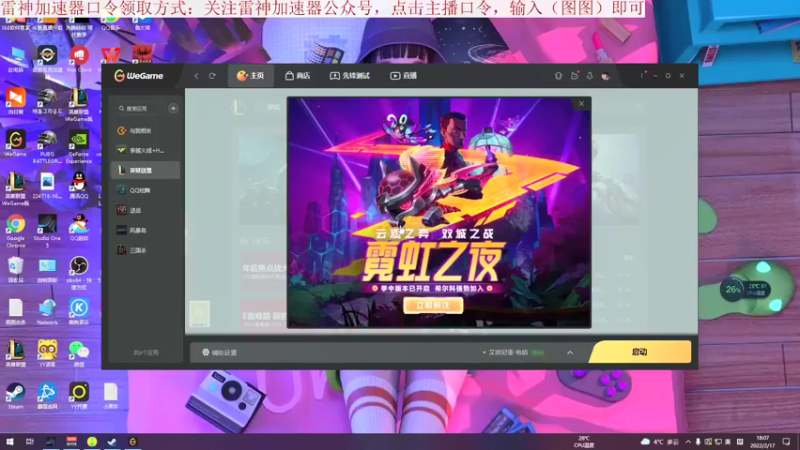Open Google Chrome desktop shortcut
This screenshot has width=800, height=450.
16,231
